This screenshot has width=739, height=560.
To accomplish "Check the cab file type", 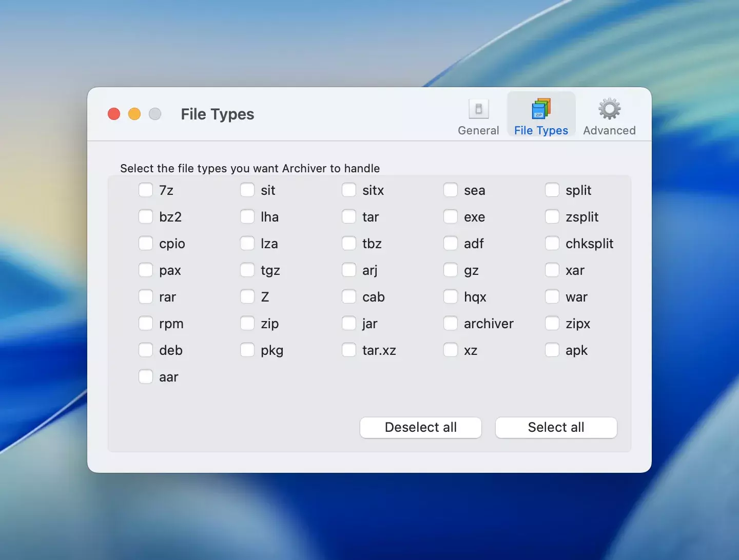I will [349, 297].
